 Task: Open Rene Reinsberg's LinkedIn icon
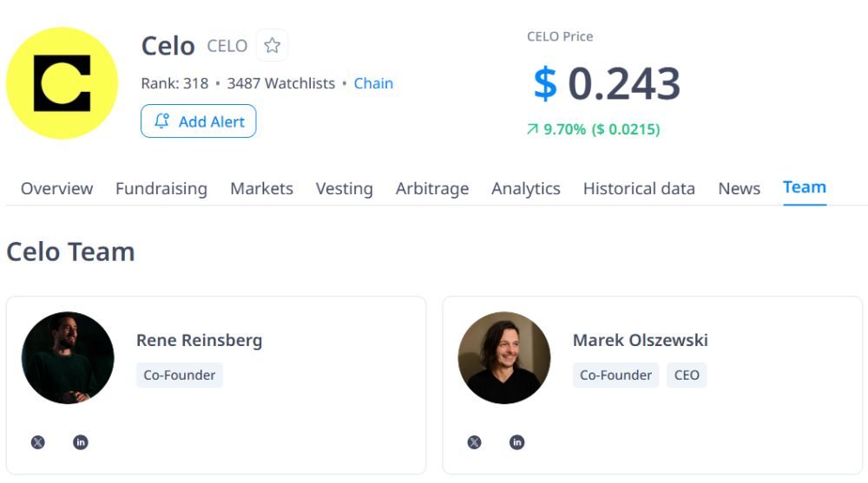pos(81,442)
